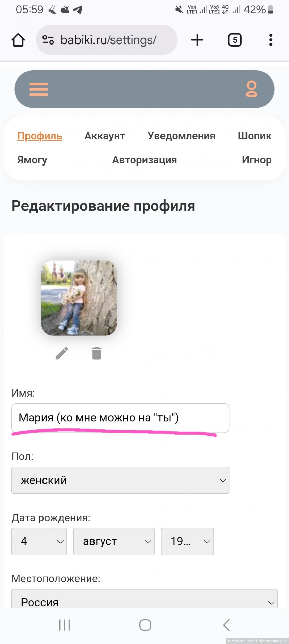Expand the gender dropdown
289x644 pixels.
120,480
